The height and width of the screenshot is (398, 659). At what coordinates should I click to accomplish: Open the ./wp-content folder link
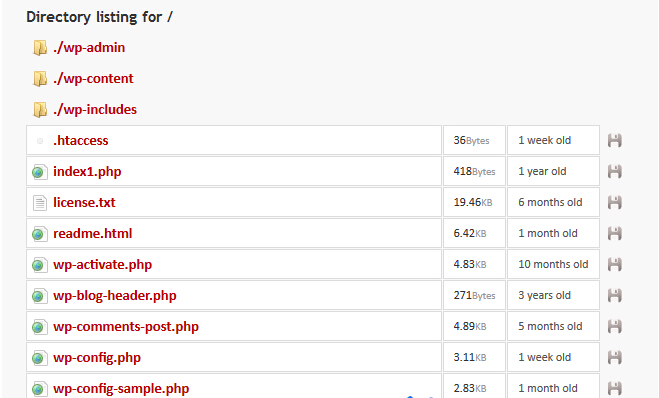pos(93,79)
